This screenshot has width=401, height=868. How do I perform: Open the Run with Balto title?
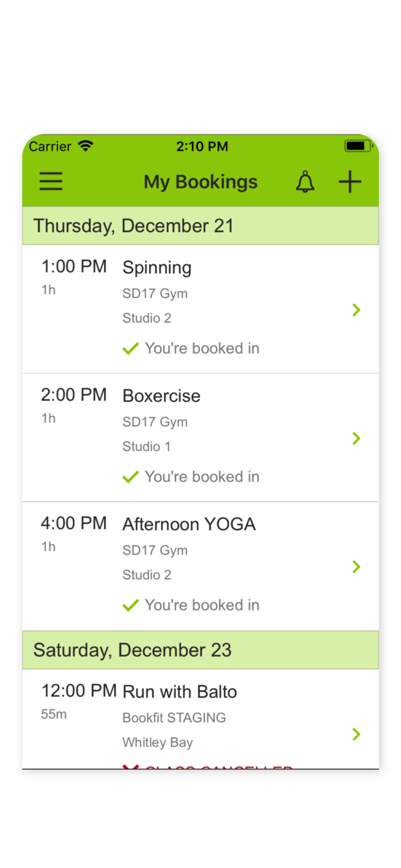[180, 692]
